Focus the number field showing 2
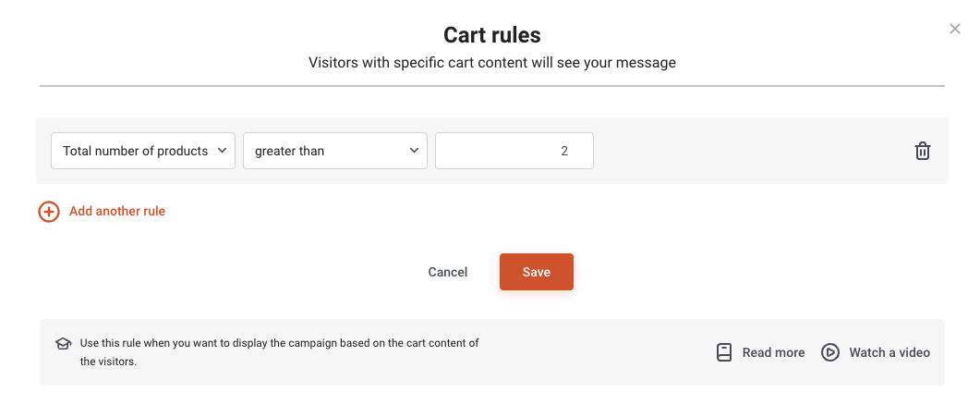The height and width of the screenshot is (405, 980). click(x=514, y=151)
